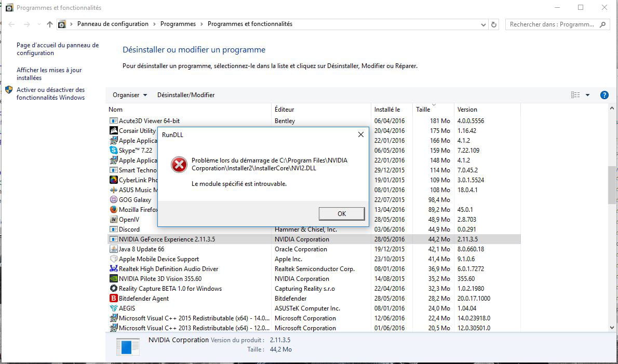Go up one level with the up arrow
This screenshot has width=618, height=364.
[x=50, y=24]
